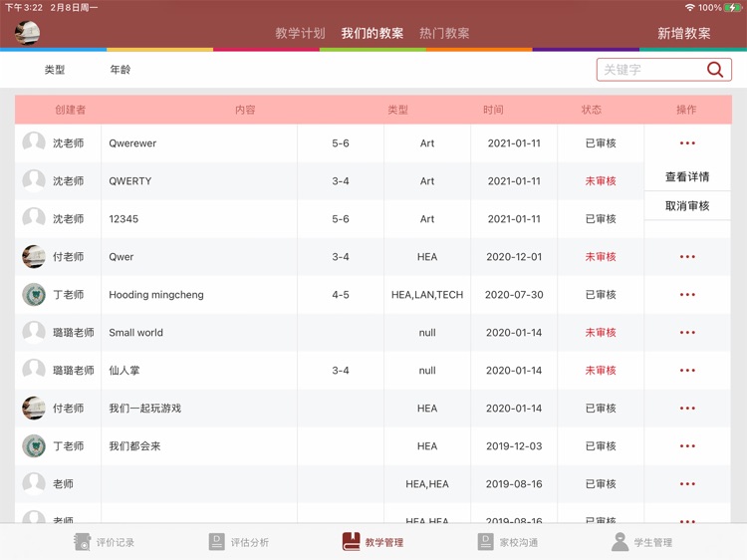Screen dimensions: 747x560
Task: Open the 类型 filter dropdown
Action: 55,70
